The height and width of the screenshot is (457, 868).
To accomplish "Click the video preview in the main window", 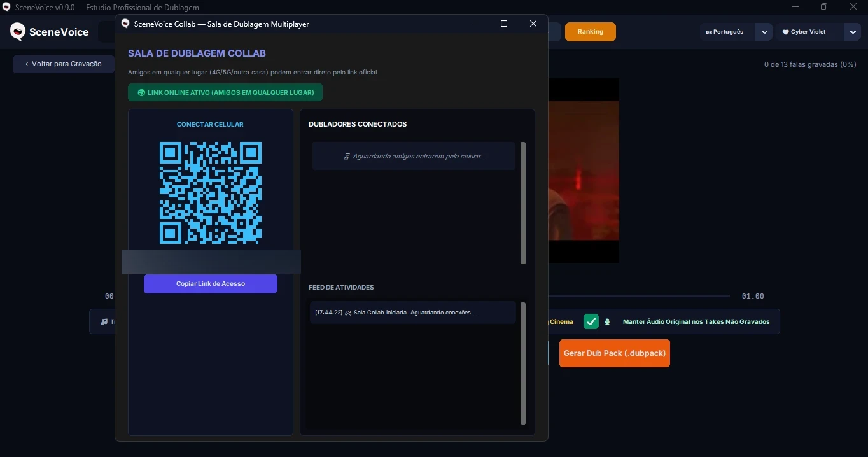I will point(584,171).
